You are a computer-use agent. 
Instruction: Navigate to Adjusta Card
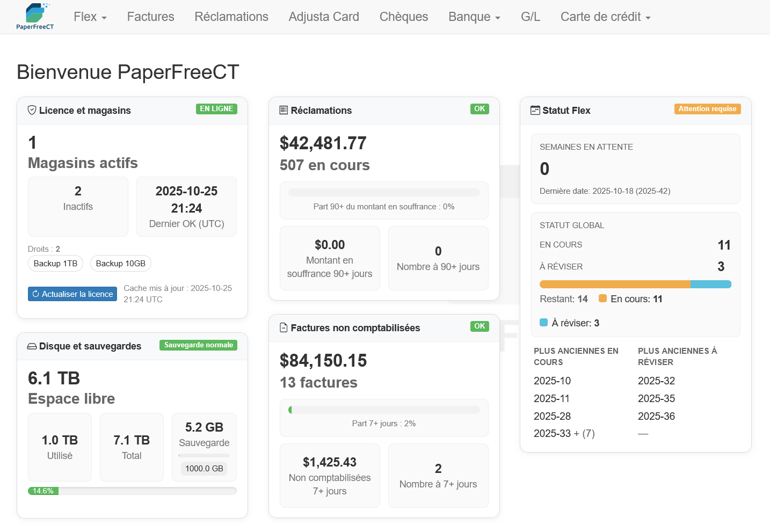click(324, 17)
